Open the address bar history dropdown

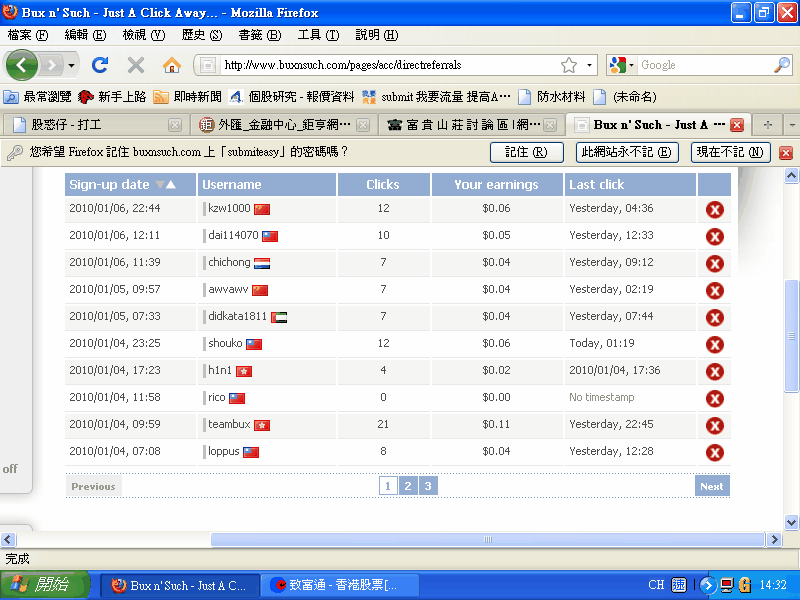589,65
